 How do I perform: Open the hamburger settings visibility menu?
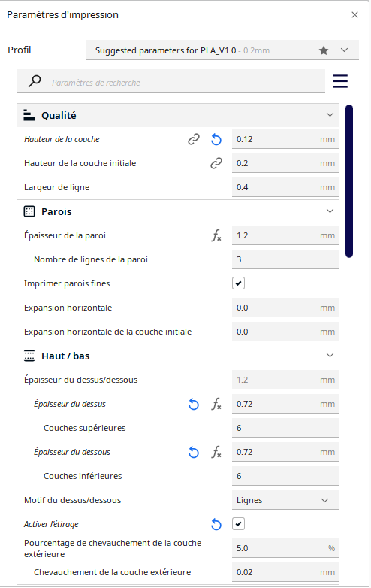(340, 81)
